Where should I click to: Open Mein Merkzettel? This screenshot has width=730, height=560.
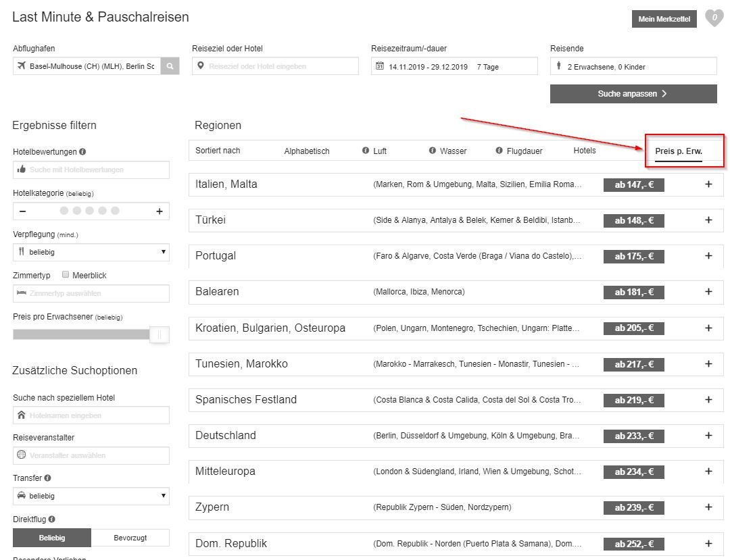coord(664,19)
